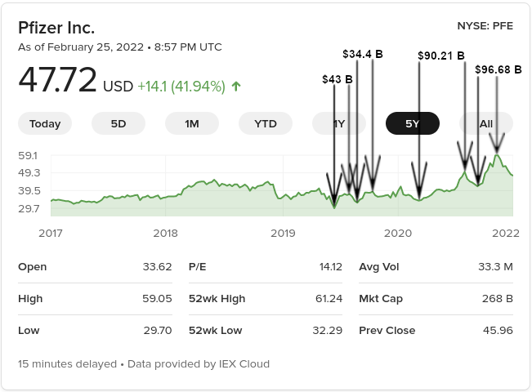Image resolution: width=532 pixels, height=392 pixels.
Task: Switch chart to 5D range
Action: pos(118,123)
